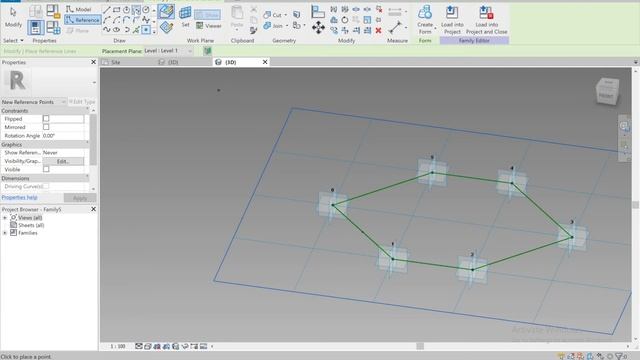Click the green icon beside Placement Plane
The height and width of the screenshot is (360, 640).
point(207,51)
